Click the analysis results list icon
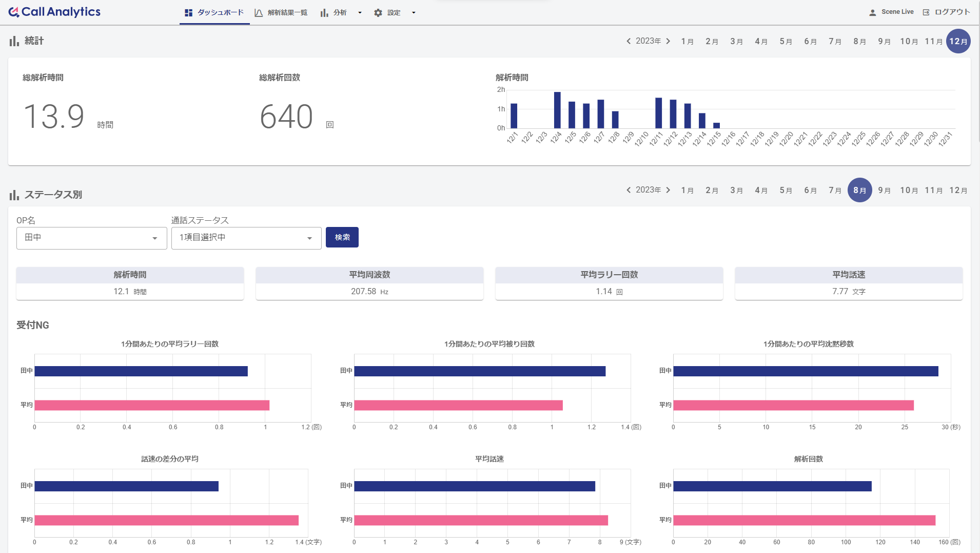The image size is (980, 553). click(x=259, y=13)
